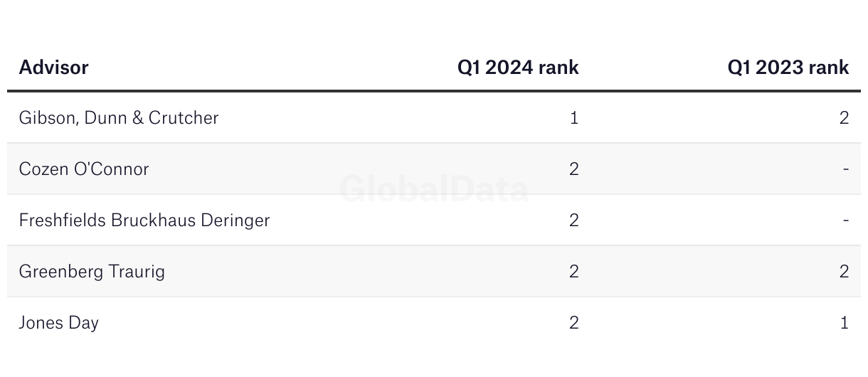Click Gibson Dunn's Q1 2024 rank value
Screen dimensions: 868x377
point(574,118)
